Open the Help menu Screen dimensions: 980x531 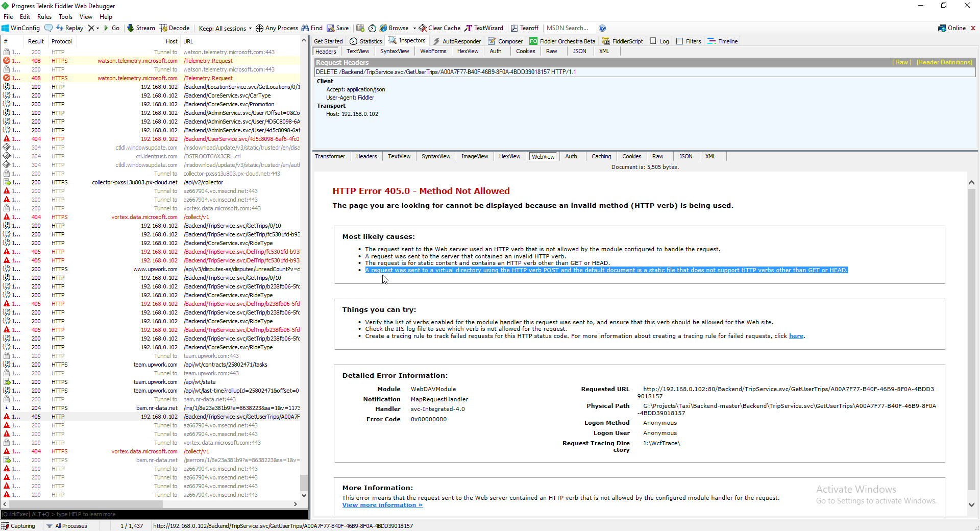[106, 17]
